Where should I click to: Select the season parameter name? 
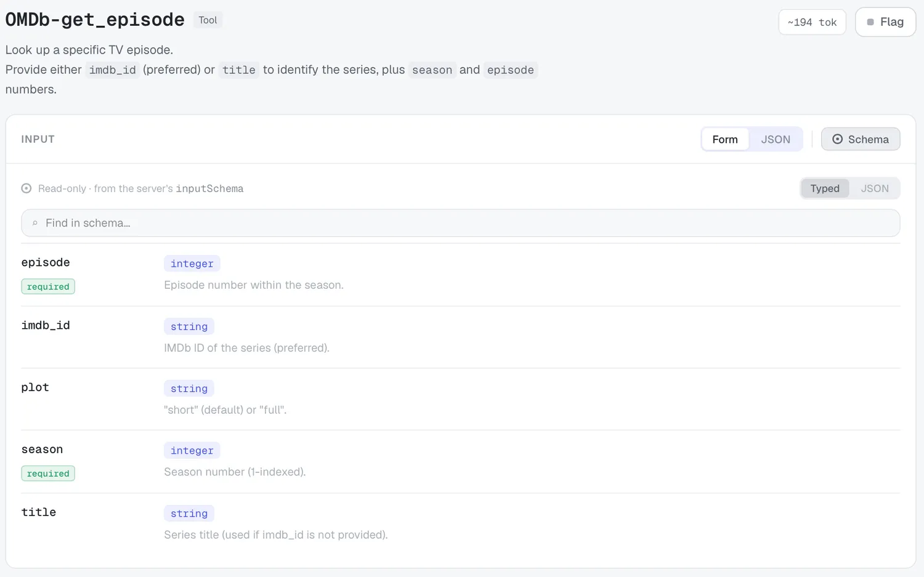pos(42,450)
